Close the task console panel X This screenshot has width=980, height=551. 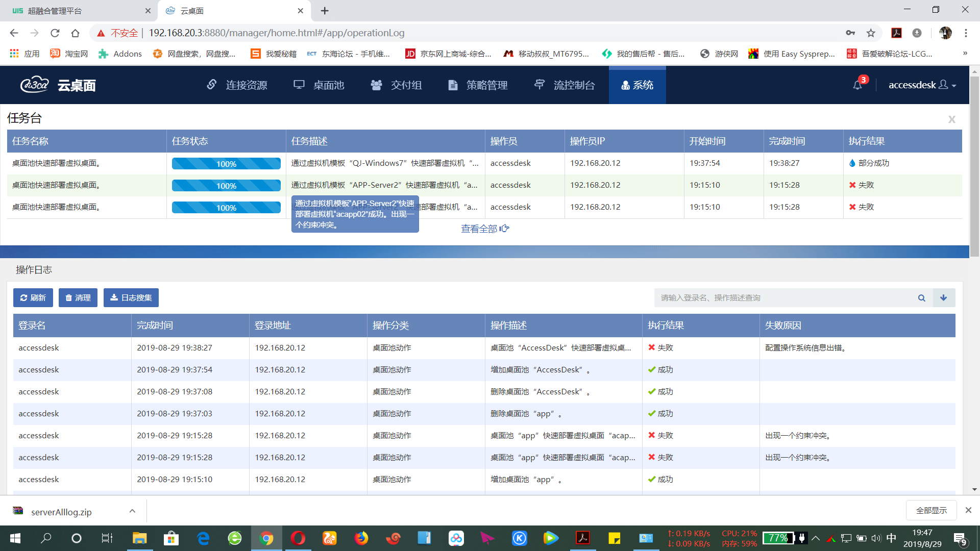tap(951, 119)
